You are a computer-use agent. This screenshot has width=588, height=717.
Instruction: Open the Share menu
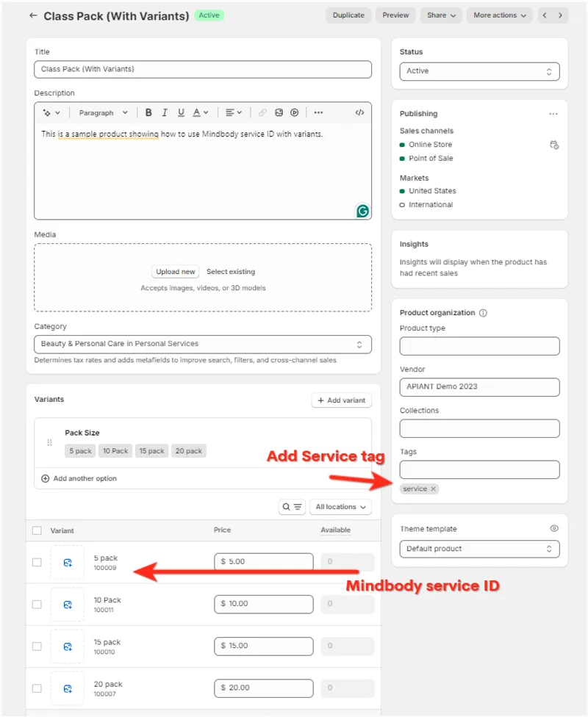[441, 15]
